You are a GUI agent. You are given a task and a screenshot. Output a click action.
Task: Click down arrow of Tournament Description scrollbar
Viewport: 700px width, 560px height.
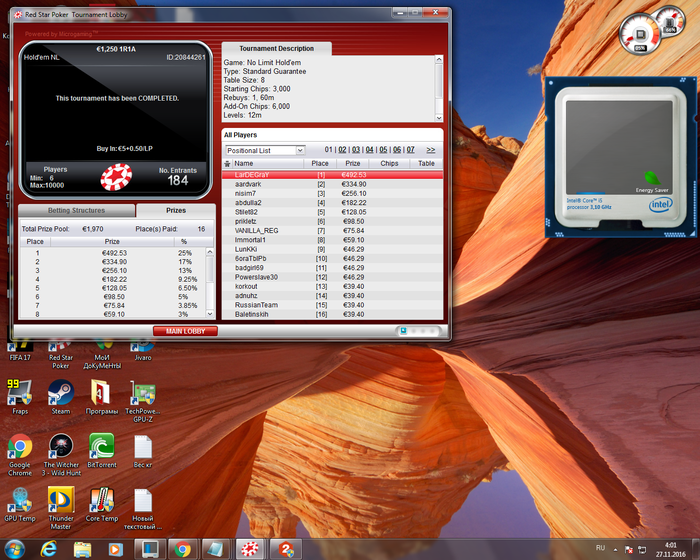click(x=439, y=117)
